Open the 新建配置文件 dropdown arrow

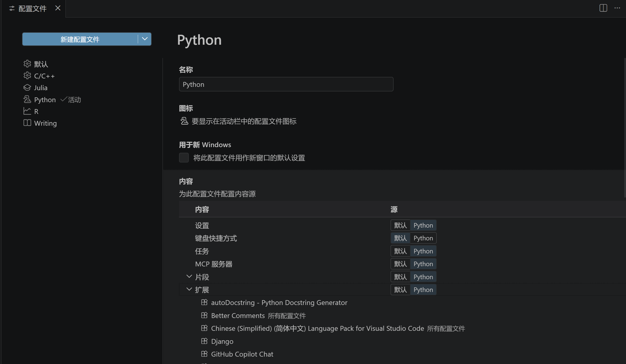coord(145,39)
